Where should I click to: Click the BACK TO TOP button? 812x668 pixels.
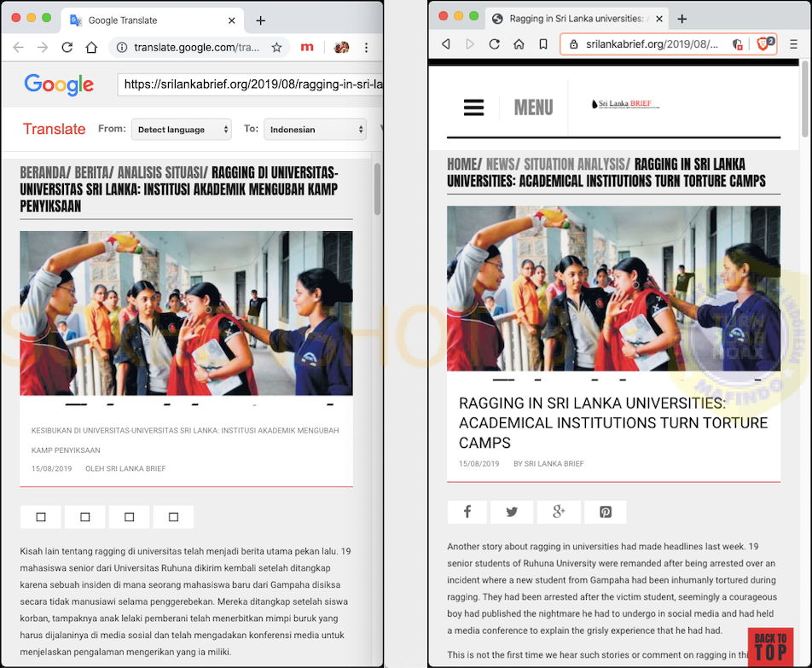[770, 647]
